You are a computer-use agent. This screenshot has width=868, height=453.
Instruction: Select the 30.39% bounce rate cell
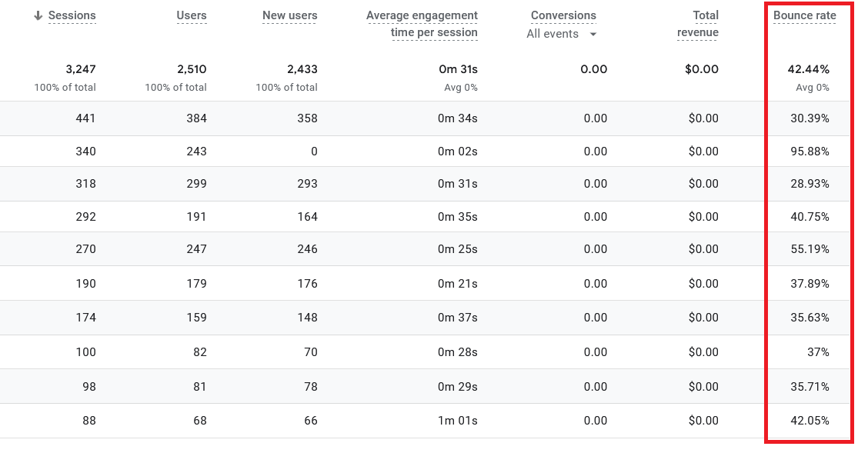(808, 118)
